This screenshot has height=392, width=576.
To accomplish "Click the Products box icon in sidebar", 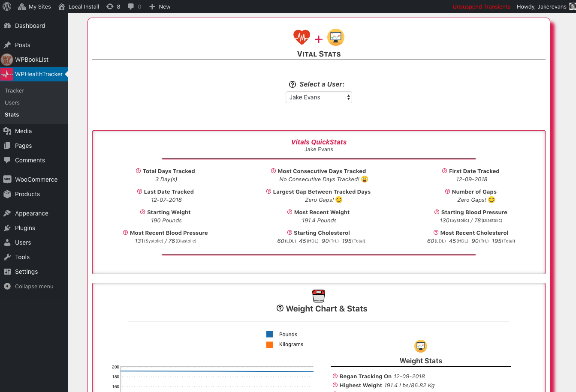I will pos(7,194).
